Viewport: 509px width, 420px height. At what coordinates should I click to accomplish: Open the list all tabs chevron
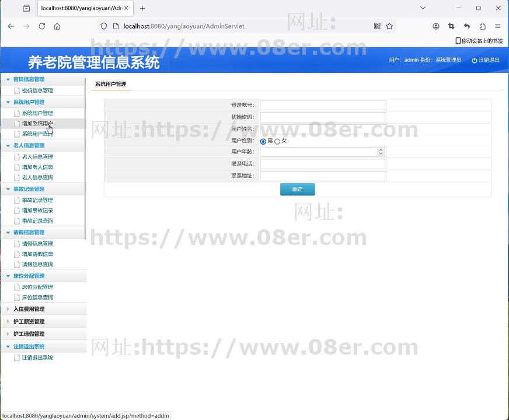click(x=423, y=8)
